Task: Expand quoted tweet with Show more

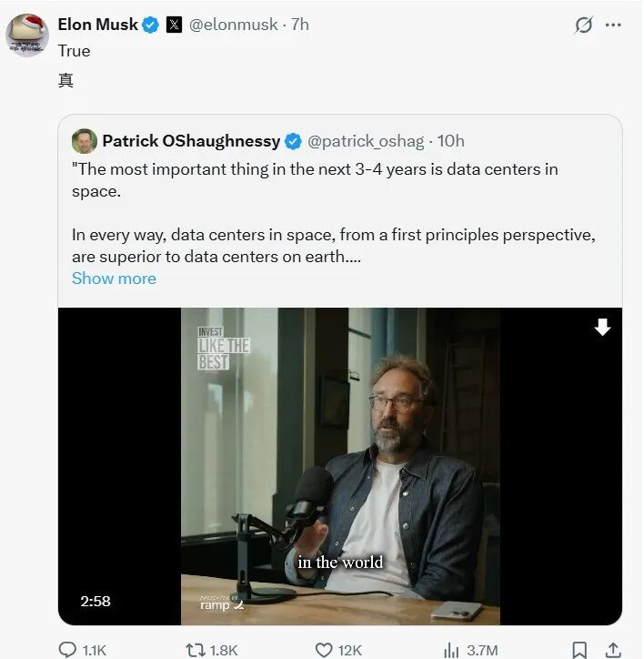Action: click(x=114, y=279)
